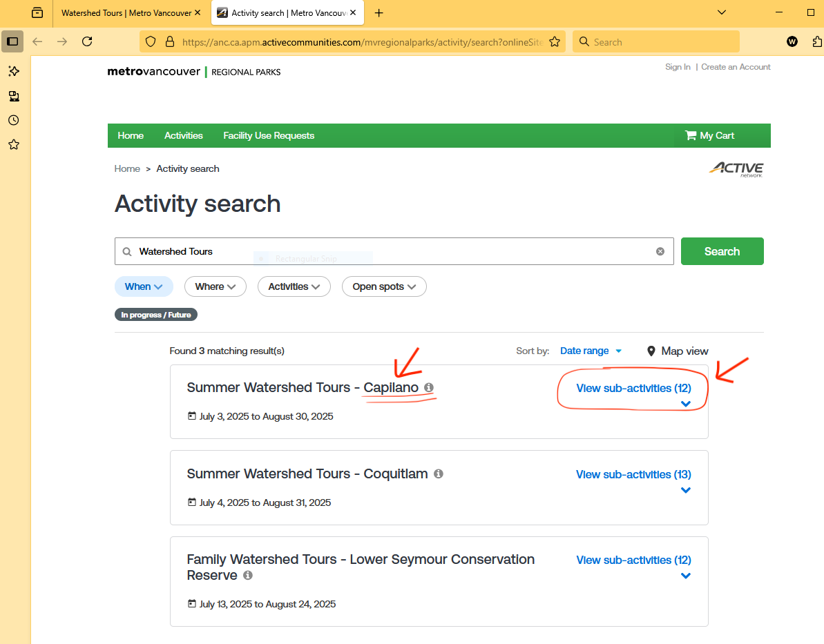This screenshot has width=824, height=644.
Task: Open the Where filter dropdown
Action: click(215, 286)
